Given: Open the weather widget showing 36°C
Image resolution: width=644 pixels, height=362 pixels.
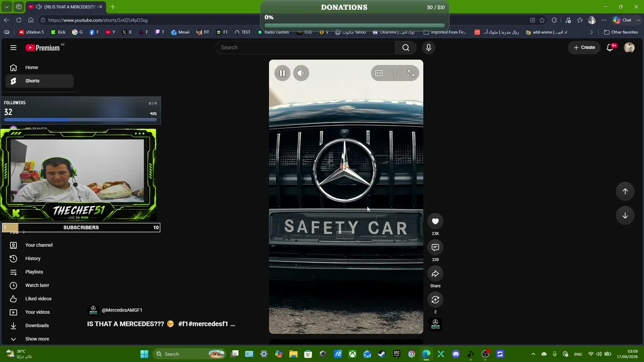Looking at the screenshot, I should (20, 354).
